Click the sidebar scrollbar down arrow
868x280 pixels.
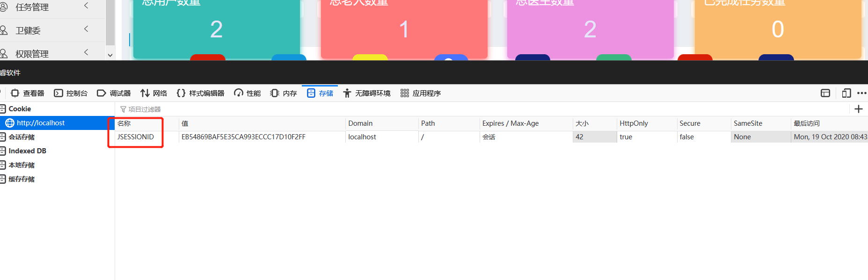pyautogui.click(x=110, y=55)
